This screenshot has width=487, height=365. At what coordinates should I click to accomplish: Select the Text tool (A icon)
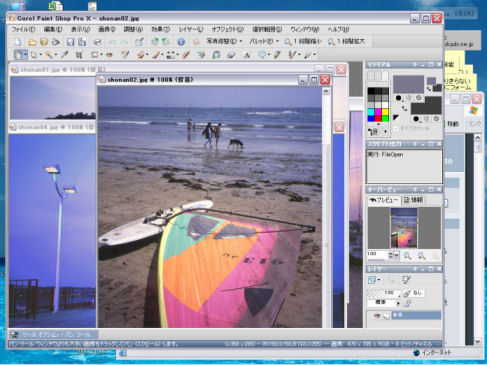point(247,55)
